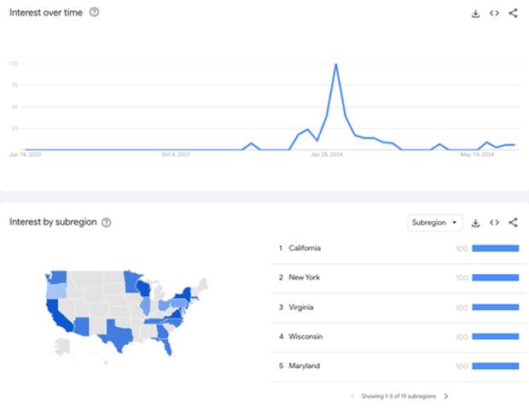
Task: Click Texas on the US map
Action: point(118,335)
